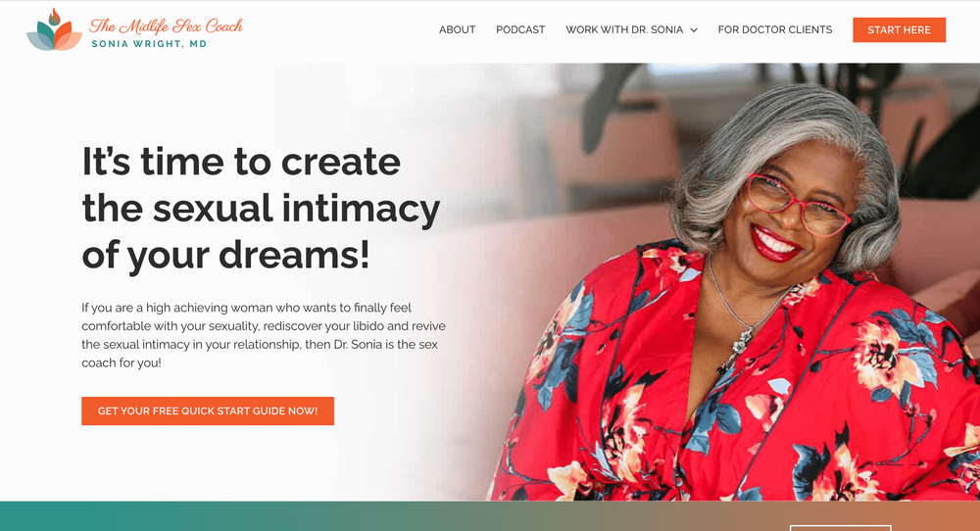Image resolution: width=980 pixels, height=531 pixels.
Task: Click the orange Start Here button
Action: [x=899, y=30]
